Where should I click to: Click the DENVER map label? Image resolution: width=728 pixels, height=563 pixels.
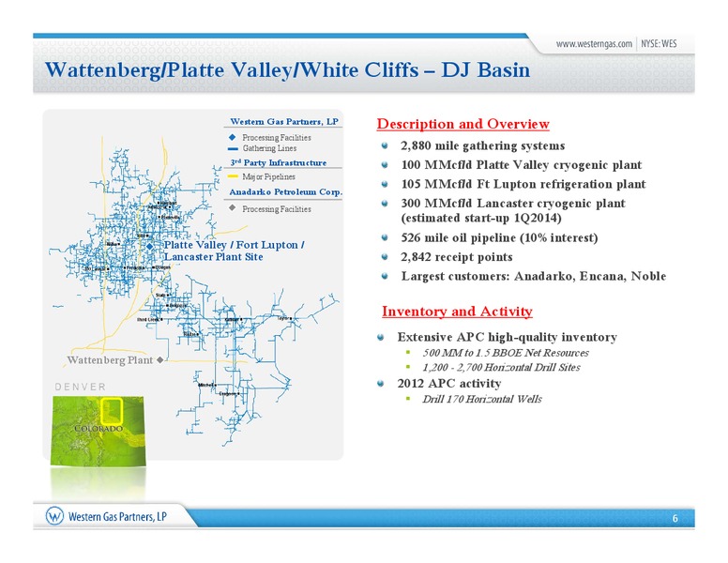click(81, 387)
